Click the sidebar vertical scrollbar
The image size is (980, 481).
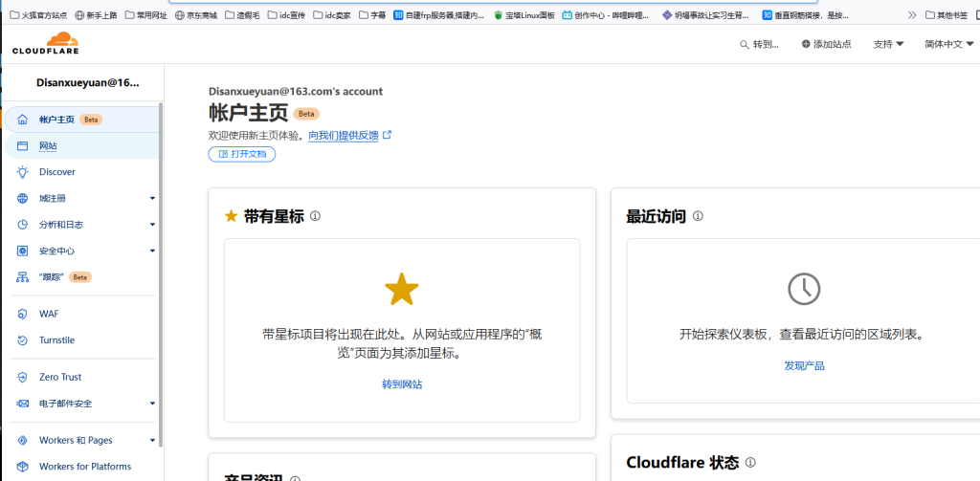[x=161, y=274]
